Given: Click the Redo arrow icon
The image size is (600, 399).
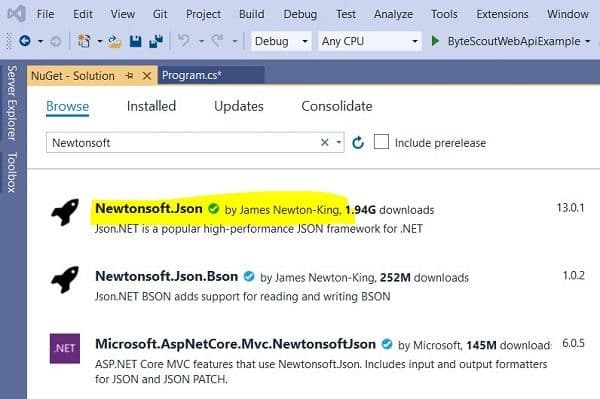Looking at the screenshot, I should 217,41.
